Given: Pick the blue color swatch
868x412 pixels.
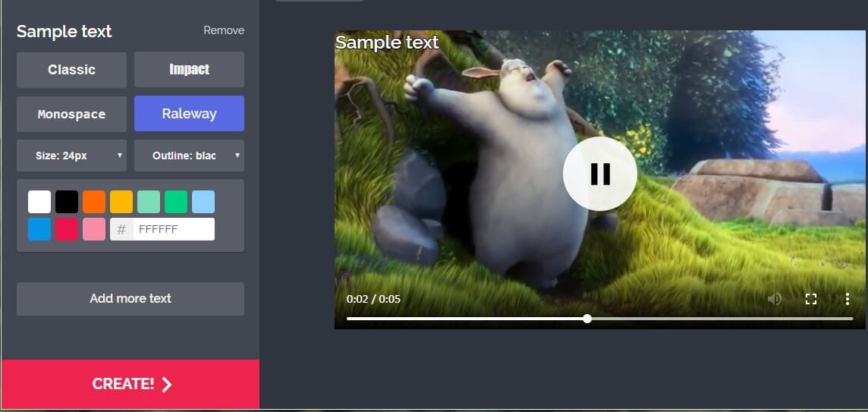Looking at the screenshot, I should pos(39,229).
